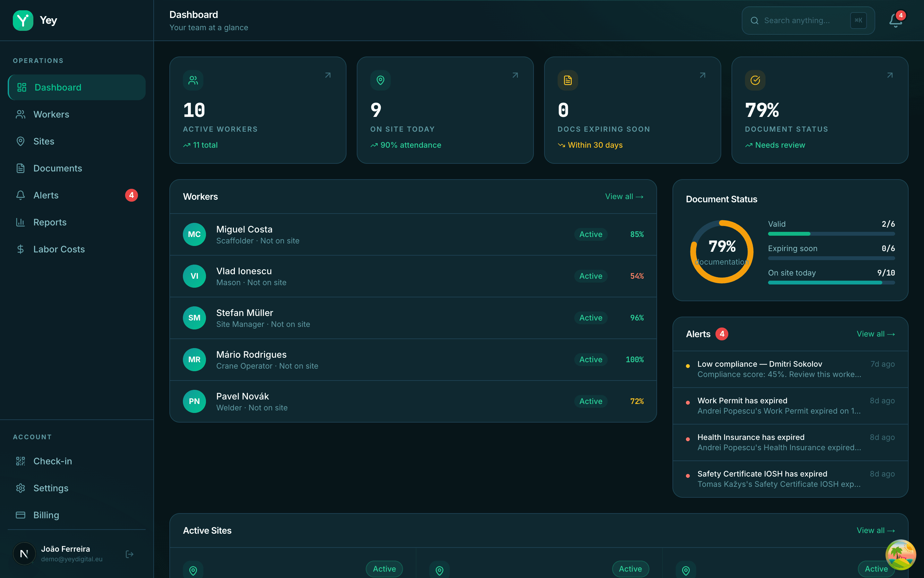This screenshot has width=924, height=578.
Task: Click the Active Workers people icon
Action: click(193, 80)
